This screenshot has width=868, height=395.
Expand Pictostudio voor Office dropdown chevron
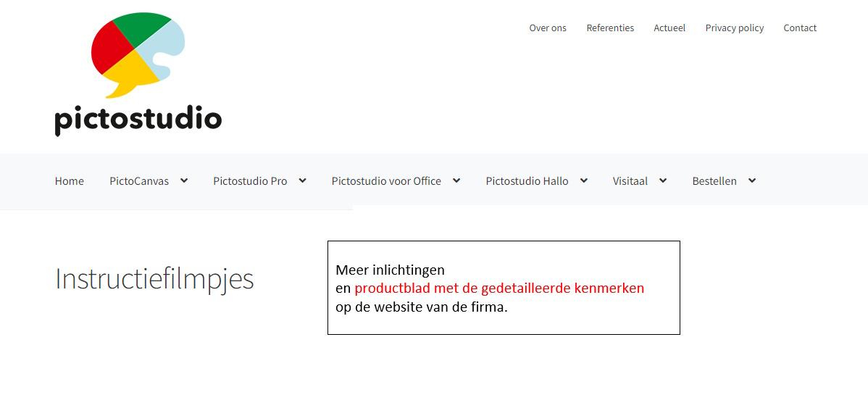point(456,180)
